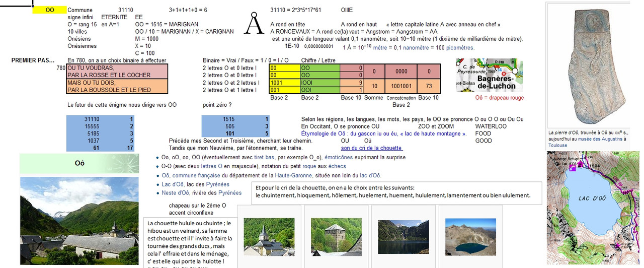Screen dimensions: 644x268
Task: Open the Lac d'Oô topographic map
Action: 593,207
